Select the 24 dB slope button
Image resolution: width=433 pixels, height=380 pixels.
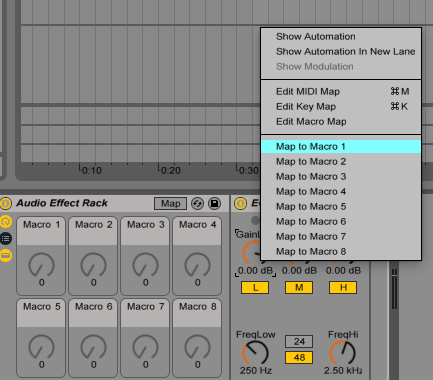[x=299, y=341]
